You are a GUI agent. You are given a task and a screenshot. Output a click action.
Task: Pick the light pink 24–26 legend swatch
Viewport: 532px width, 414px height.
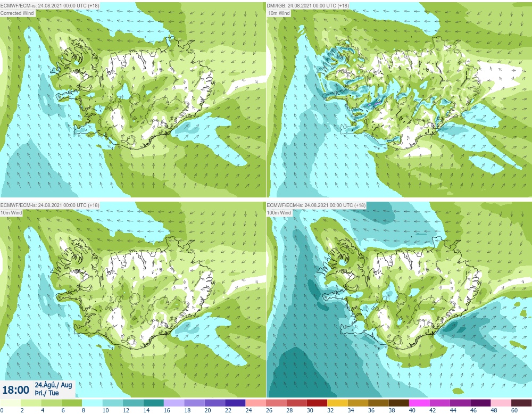tap(255, 403)
